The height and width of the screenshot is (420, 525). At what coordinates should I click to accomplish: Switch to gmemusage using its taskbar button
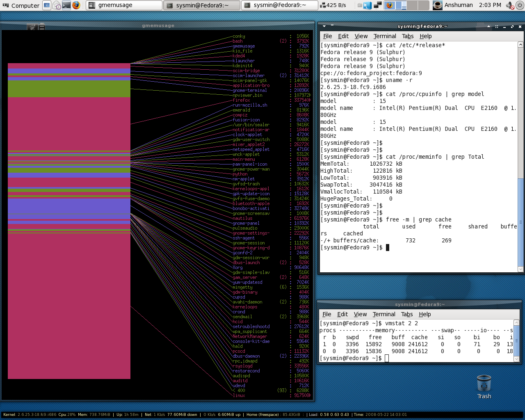pyautogui.click(x=123, y=5)
